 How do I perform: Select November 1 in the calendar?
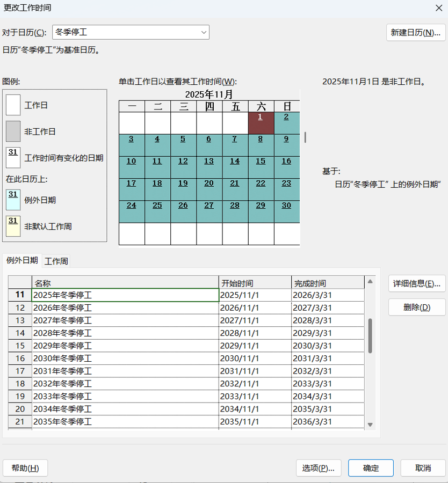261,123
